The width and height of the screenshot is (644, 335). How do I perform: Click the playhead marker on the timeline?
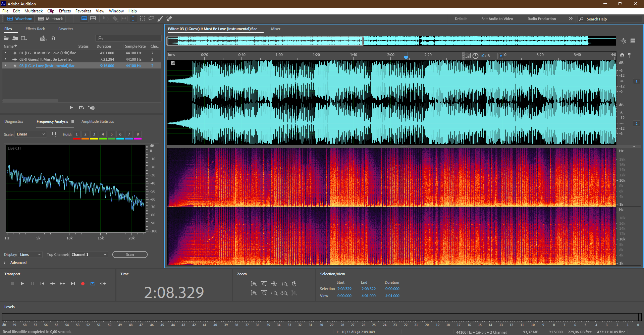[406, 57]
